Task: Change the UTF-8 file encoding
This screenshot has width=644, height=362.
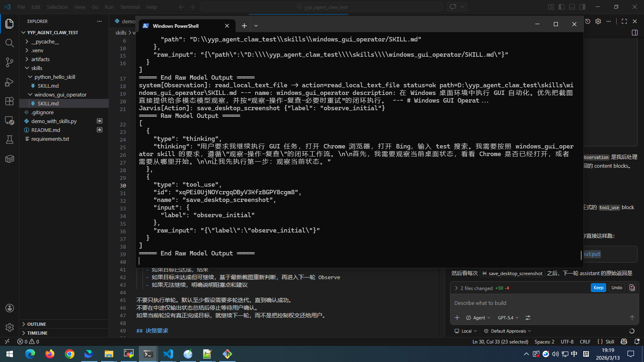Action: point(567,342)
